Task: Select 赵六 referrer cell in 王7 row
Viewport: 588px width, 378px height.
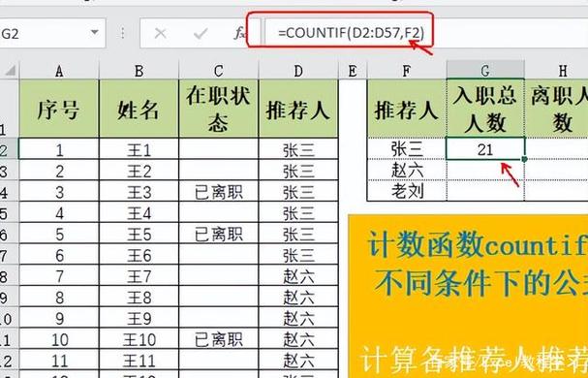Action: point(298,276)
